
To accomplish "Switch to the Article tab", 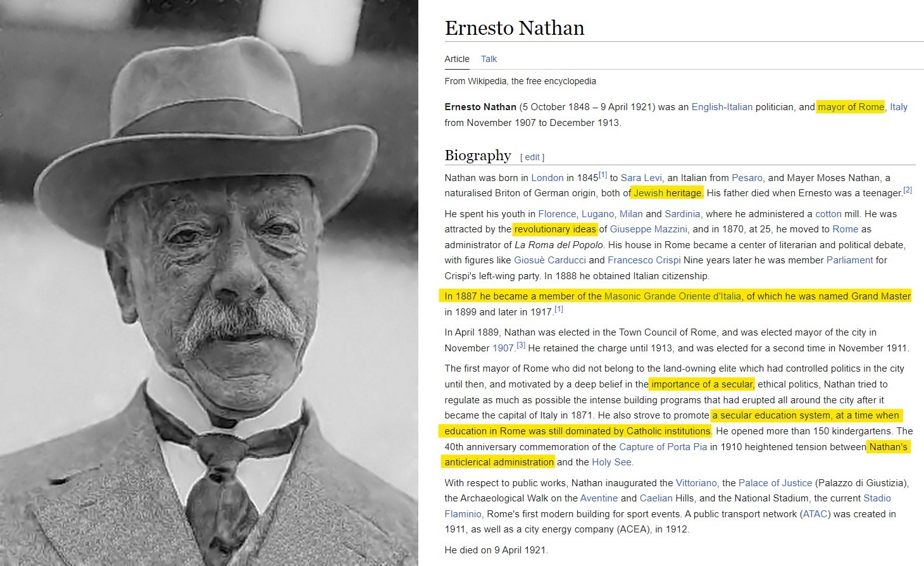I will [457, 59].
